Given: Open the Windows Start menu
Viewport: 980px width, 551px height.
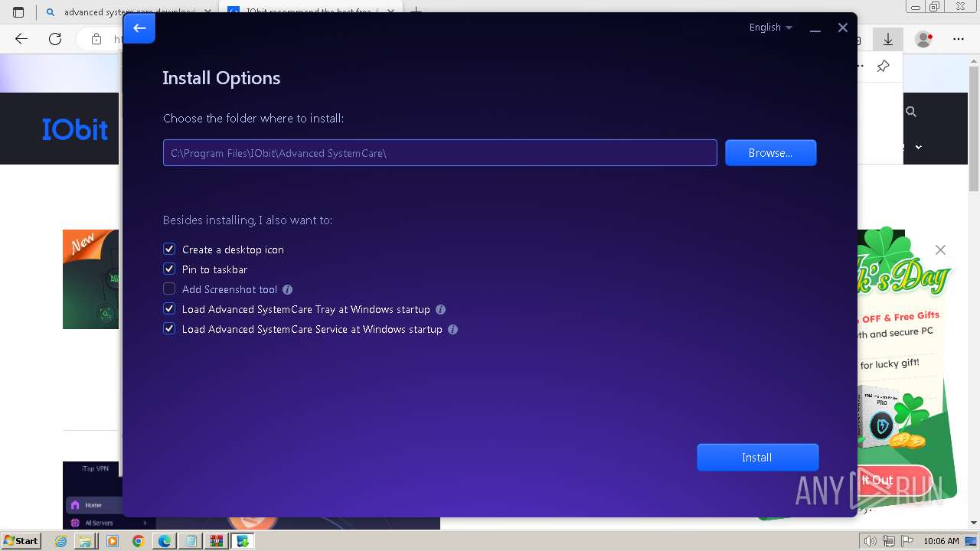Looking at the screenshot, I should [x=21, y=540].
